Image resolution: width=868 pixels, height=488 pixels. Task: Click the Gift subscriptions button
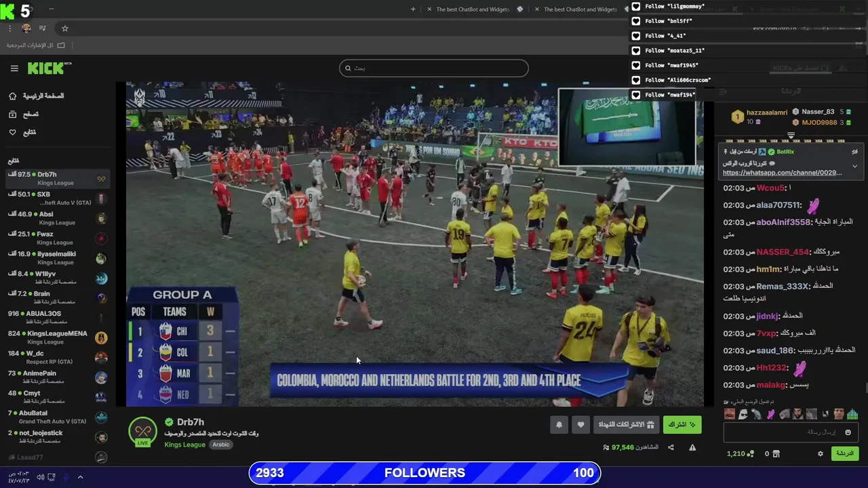[x=627, y=425]
